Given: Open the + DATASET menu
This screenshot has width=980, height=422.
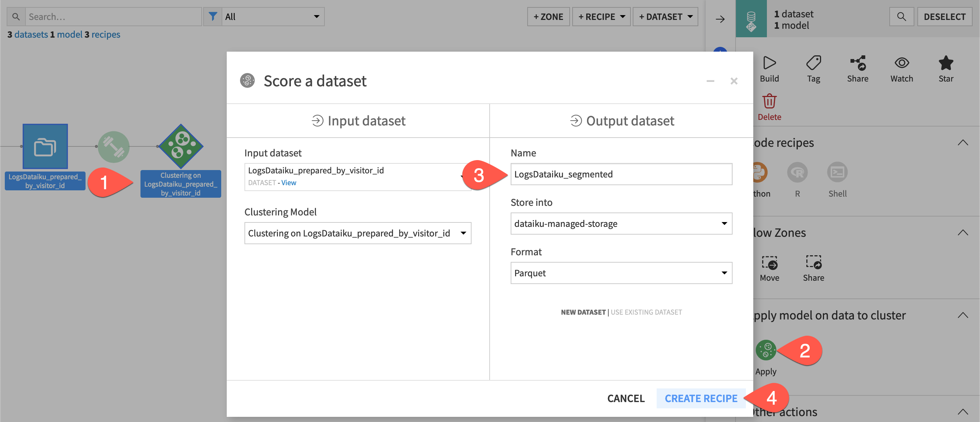Looking at the screenshot, I should coord(666,16).
